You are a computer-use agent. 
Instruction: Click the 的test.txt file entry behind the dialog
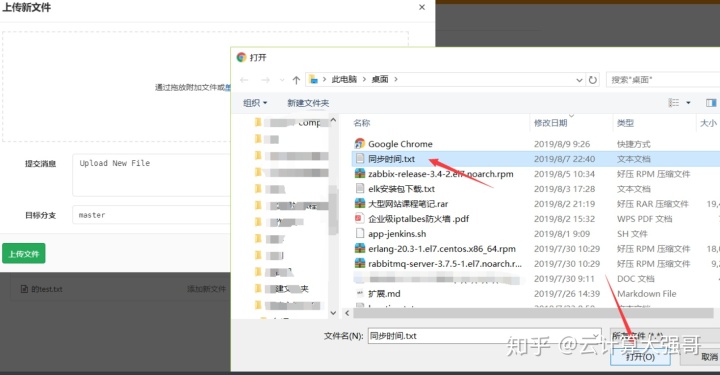[x=42, y=289]
